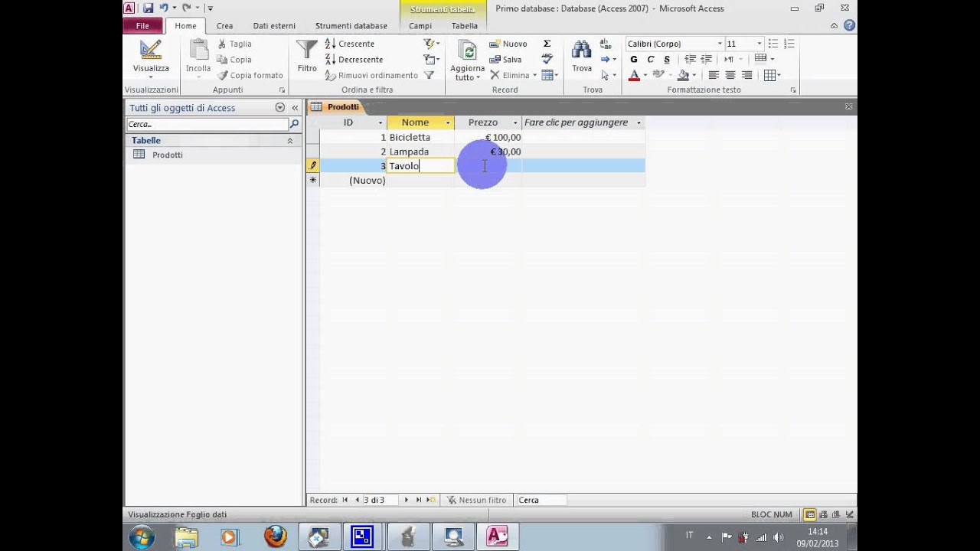Sort descending with Decrescente
The width and height of the screenshot is (980, 551).
click(354, 60)
